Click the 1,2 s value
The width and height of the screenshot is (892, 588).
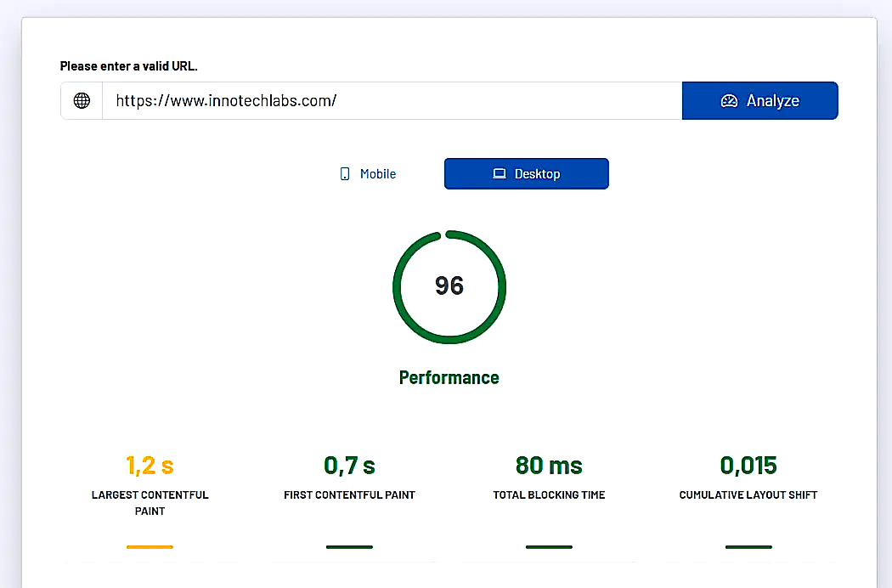(150, 466)
